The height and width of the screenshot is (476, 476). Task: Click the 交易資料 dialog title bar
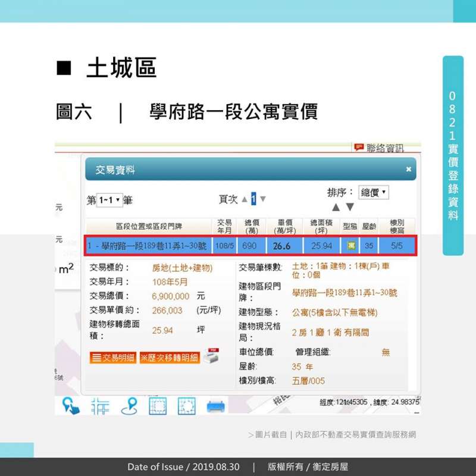[x=250, y=169]
